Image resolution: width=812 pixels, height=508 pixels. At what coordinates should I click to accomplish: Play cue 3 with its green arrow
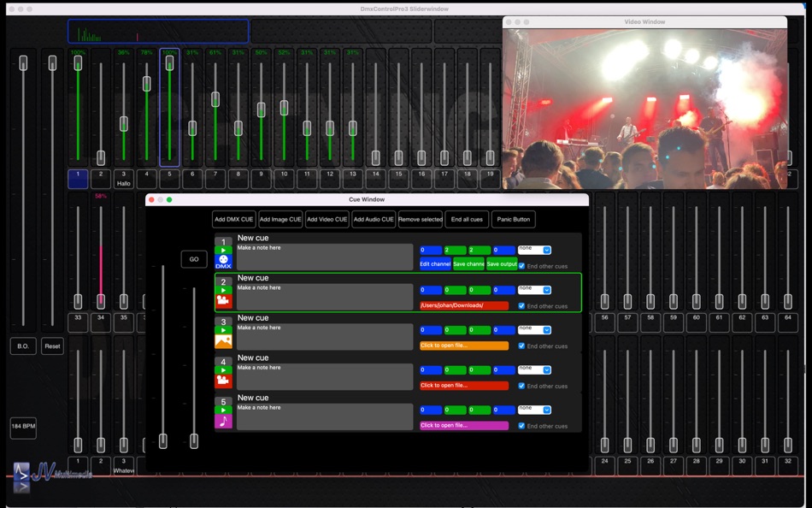[223, 330]
